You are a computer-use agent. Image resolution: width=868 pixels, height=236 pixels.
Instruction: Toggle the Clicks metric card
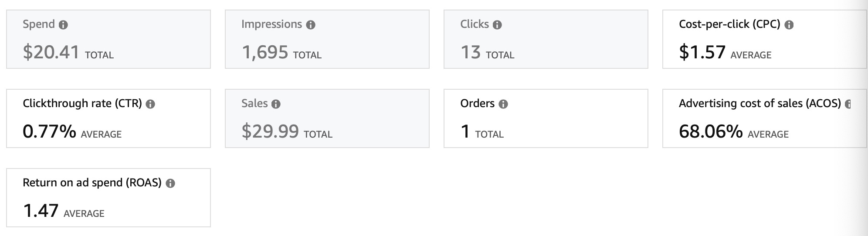click(546, 39)
